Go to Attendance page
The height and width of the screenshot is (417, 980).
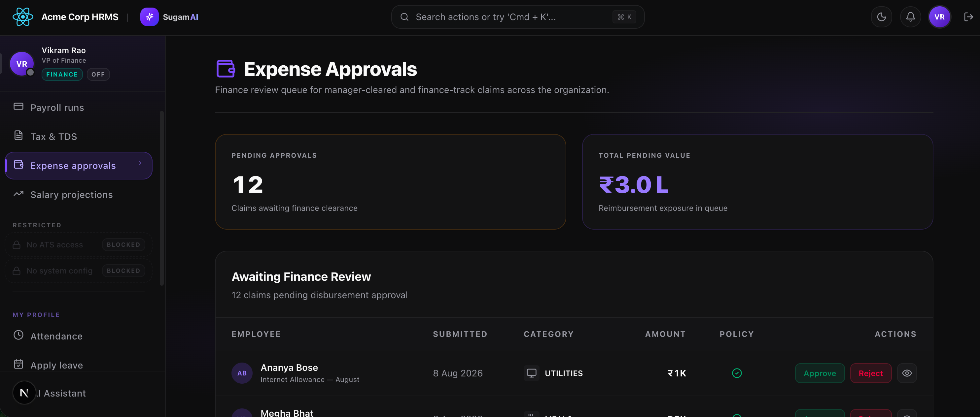pos(78,336)
